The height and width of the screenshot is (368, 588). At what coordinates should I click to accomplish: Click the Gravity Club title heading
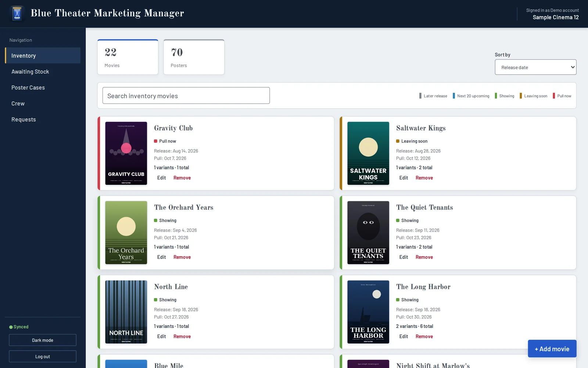(x=173, y=128)
